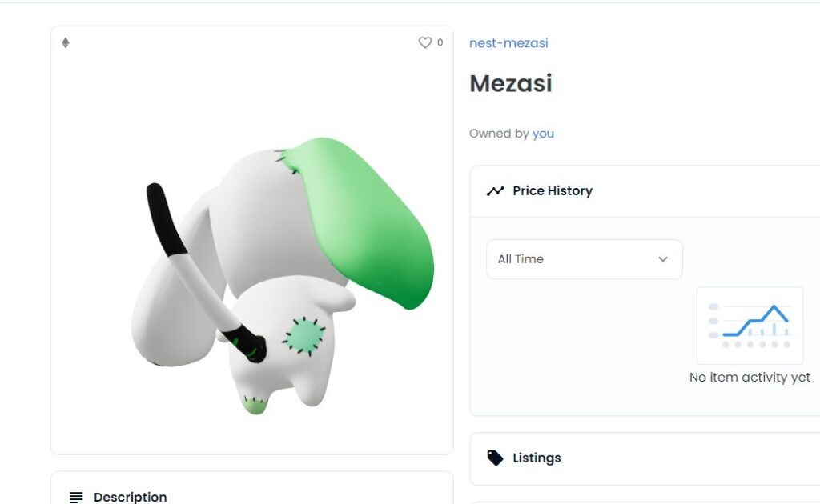
Task: Click the favorites count number beside heart
Action: [x=440, y=42]
